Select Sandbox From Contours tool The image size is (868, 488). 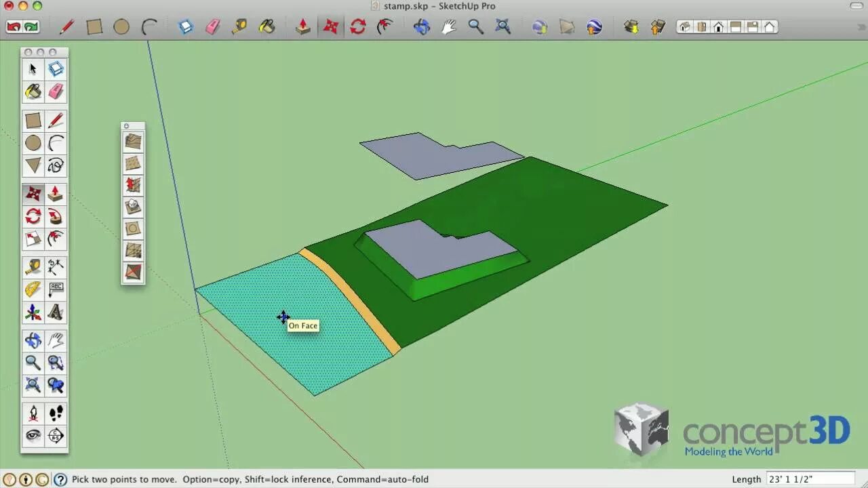coord(133,141)
